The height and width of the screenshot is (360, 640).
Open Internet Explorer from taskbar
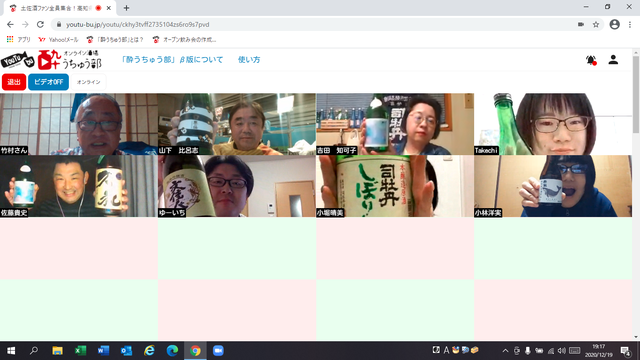pos(149,351)
